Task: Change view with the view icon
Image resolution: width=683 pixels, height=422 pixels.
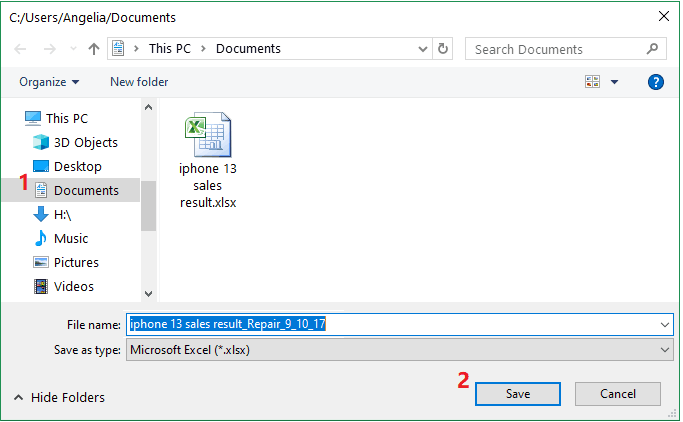Action: pyautogui.click(x=592, y=81)
